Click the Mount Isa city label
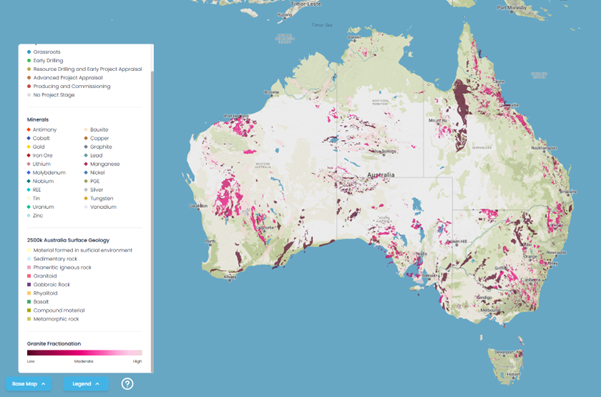The image size is (601, 397). 438,120
